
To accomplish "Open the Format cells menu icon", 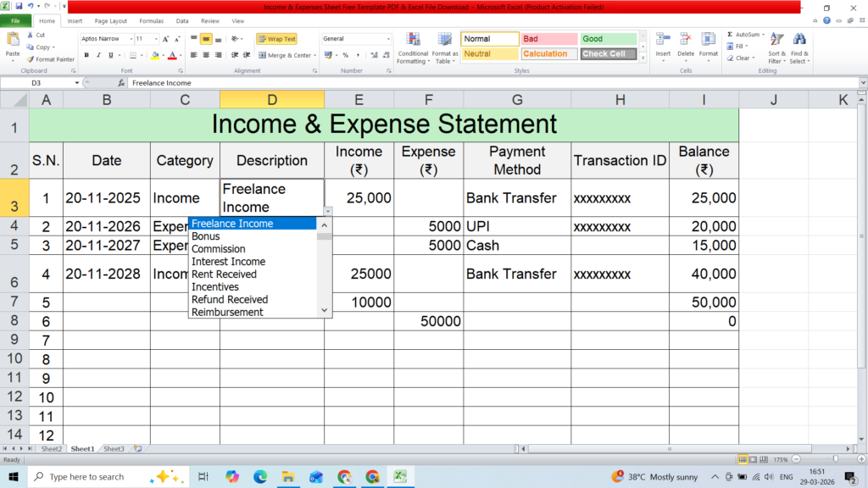I will pyautogui.click(x=708, y=40).
